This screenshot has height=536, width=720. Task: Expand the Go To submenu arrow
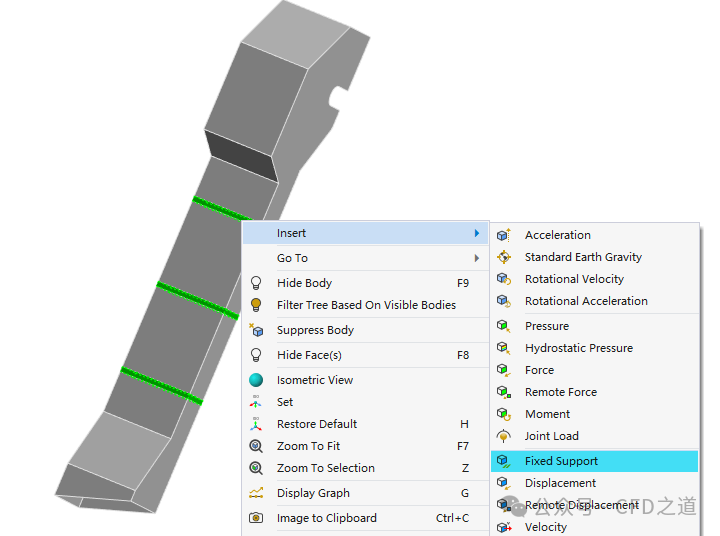(477, 258)
